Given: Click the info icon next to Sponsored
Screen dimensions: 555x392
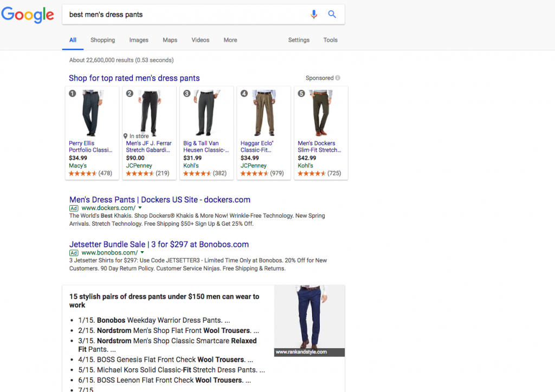Looking at the screenshot, I should 338,77.
